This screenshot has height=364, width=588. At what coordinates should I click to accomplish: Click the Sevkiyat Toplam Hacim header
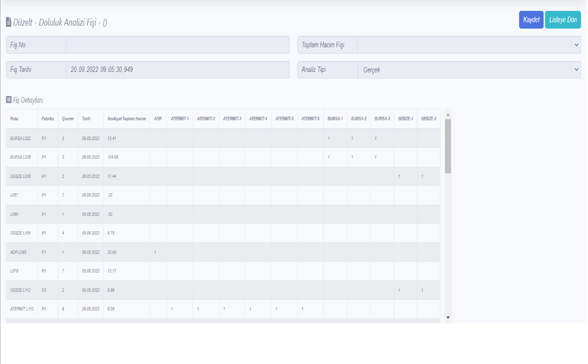coord(126,119)
